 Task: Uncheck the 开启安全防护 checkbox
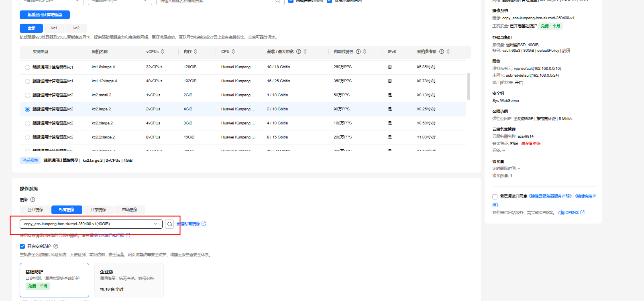pyautogui.click(x=22, y=246)
